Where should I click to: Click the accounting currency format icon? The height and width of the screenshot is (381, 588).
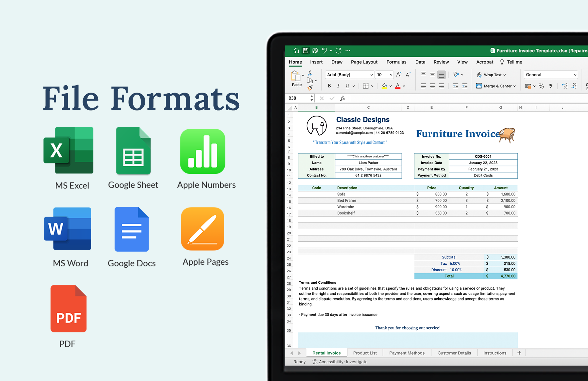tap(528, 86)
